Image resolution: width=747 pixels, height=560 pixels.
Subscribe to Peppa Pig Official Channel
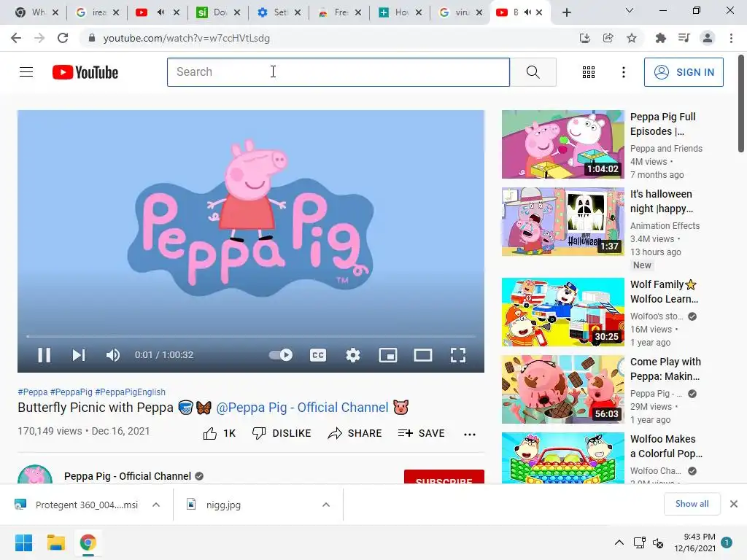tap(444, 477)
